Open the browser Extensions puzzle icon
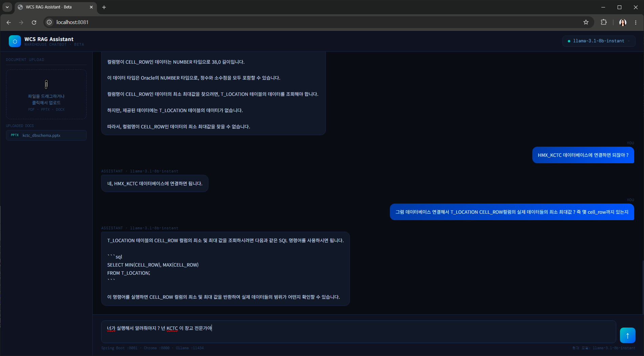The height and width of the screenshot is (356, 644). coord(604,22)
